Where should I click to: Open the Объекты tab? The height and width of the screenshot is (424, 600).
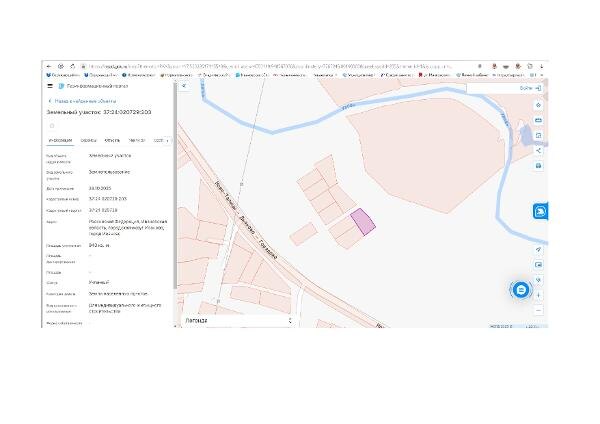(112, 140)
